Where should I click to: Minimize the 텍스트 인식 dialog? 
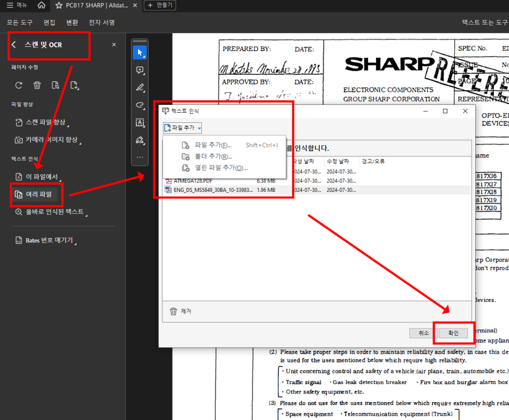[426, 111]
